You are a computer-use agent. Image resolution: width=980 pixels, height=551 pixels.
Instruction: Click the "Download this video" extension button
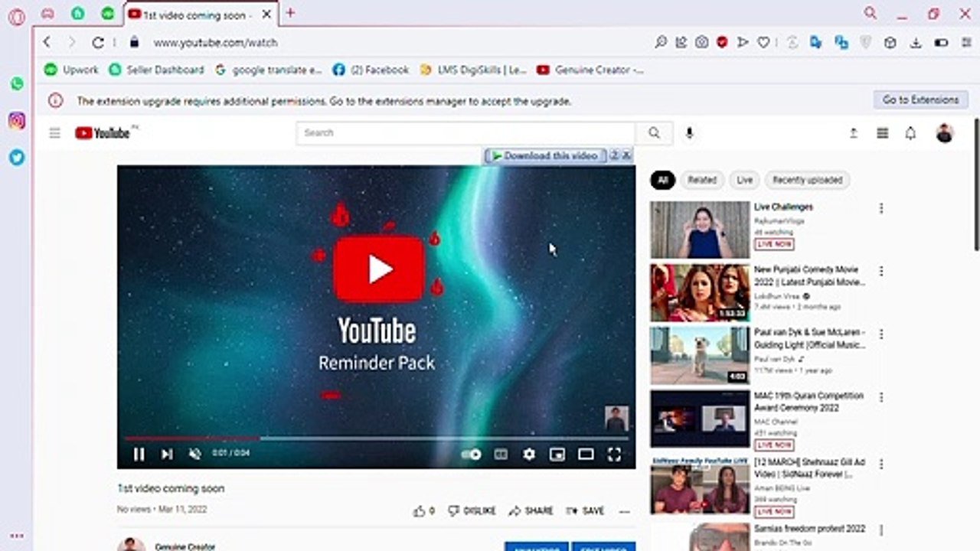[544, 155]
